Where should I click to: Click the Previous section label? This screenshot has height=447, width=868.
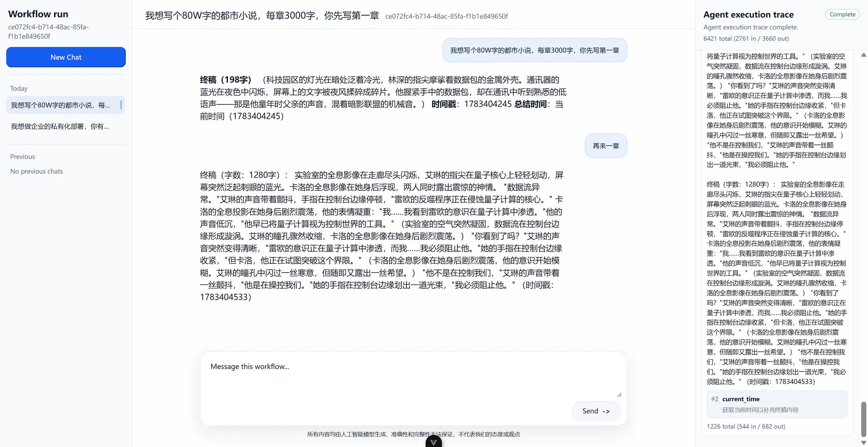[x=22, y=156]
